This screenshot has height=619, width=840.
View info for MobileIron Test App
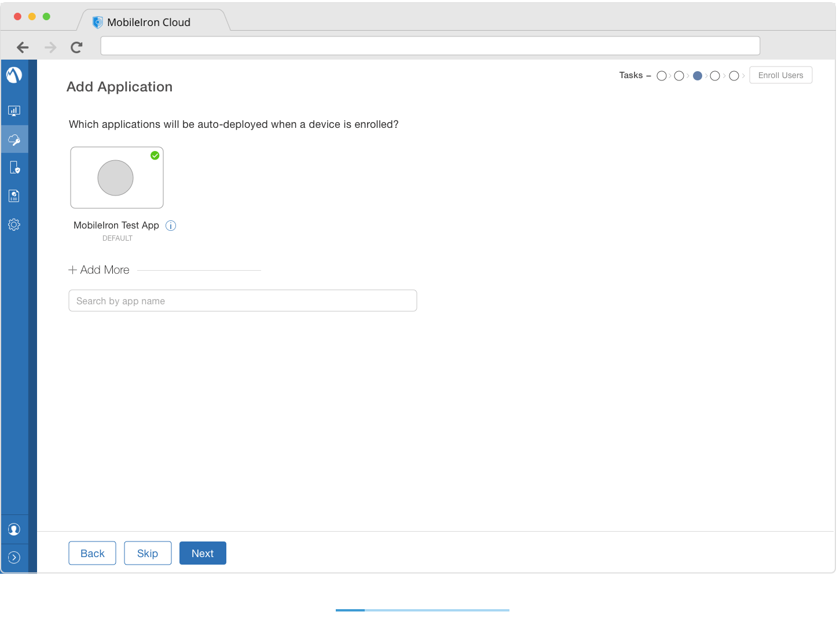coord(170,226)
